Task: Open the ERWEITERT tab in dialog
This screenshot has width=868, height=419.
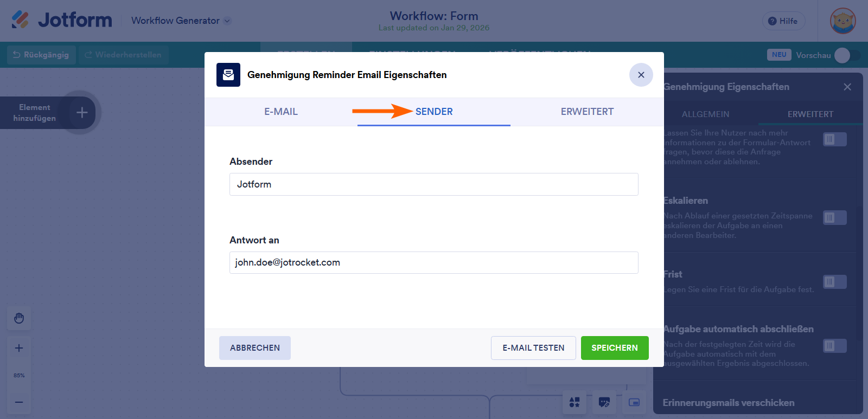Action: click(x=587, y=112)
